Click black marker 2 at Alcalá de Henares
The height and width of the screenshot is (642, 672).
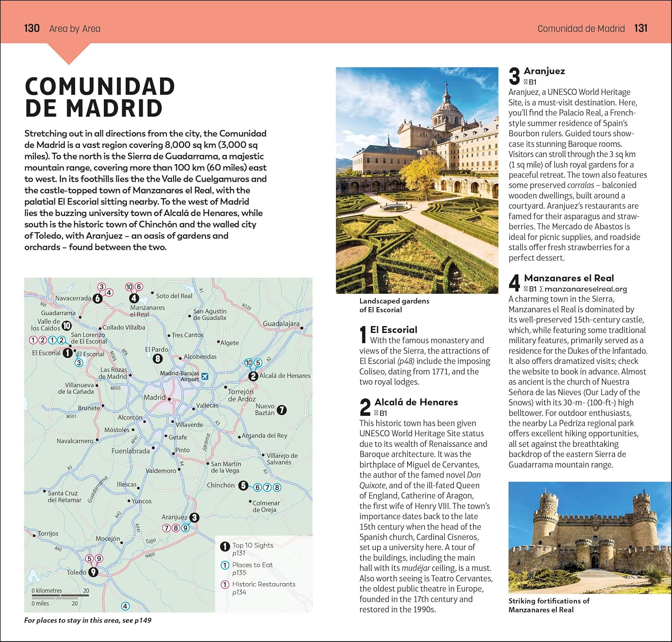pyautogui.click(x=253, y=376)
